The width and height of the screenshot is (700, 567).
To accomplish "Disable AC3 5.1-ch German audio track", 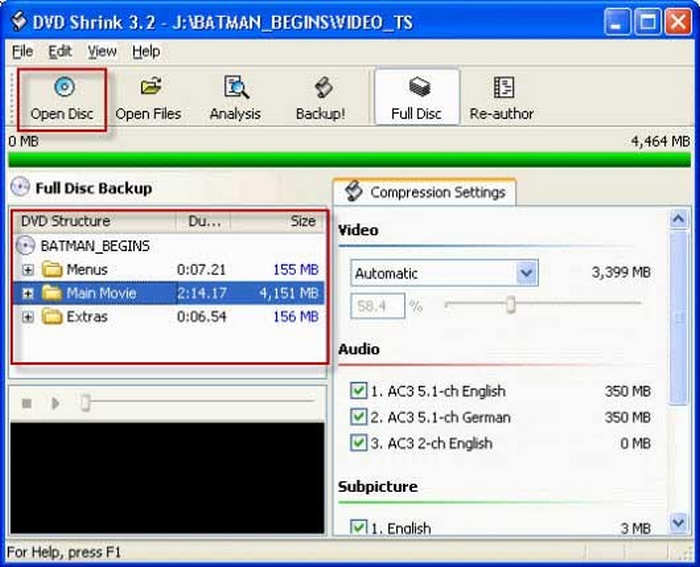I will pos(359,417).
